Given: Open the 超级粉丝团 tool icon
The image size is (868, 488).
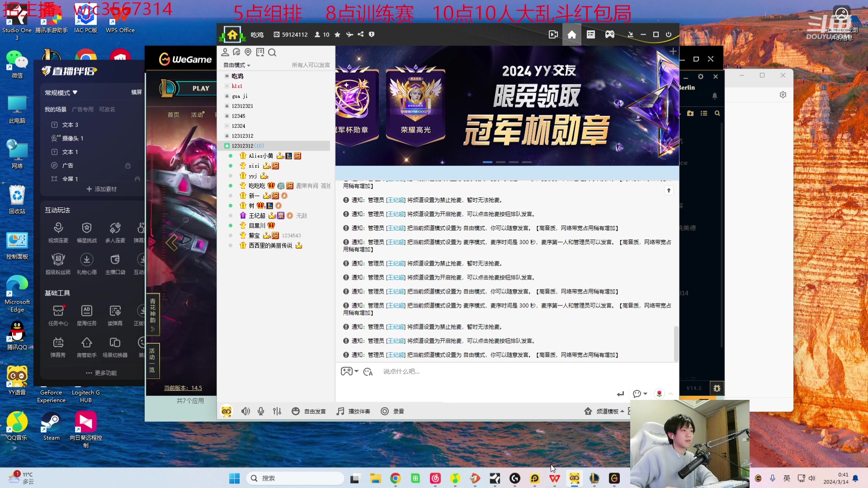Looking at the screenshot, I should [58, 264].
